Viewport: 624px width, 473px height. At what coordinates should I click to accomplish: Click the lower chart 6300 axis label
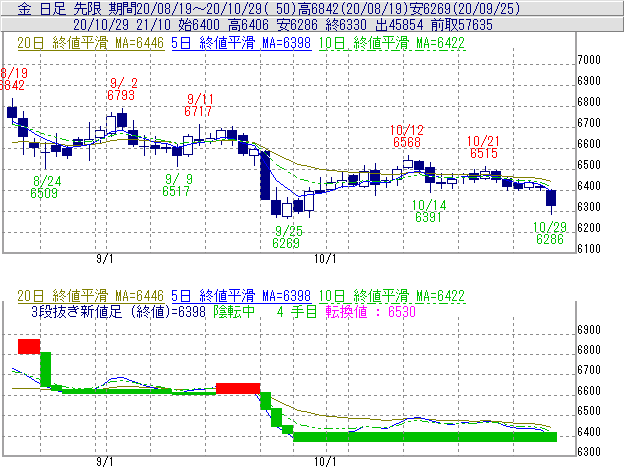pyautogui.click(x=589, y=452)
